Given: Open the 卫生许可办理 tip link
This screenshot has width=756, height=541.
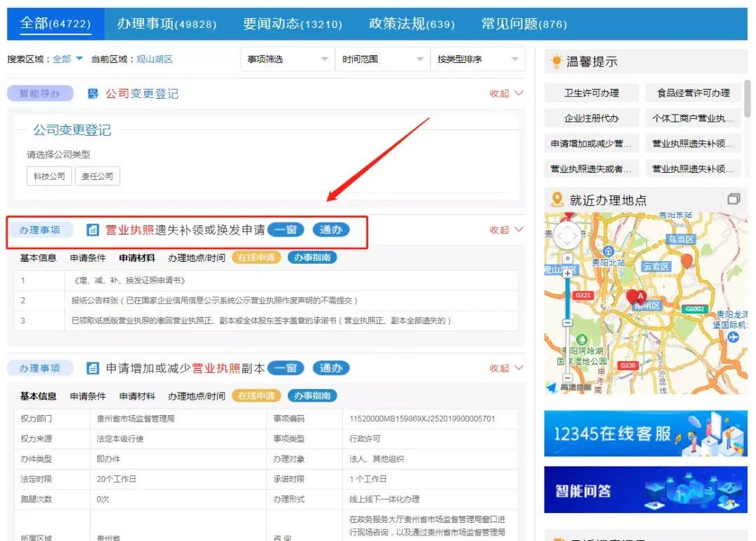Looking at the screenshot, I should pyautogui.click(x=591, y=93).
